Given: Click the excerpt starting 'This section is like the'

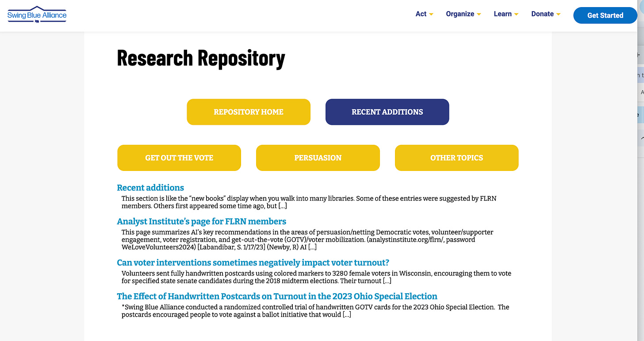Looking at the screenshot, I should pyautogui.click(x=309, y=202).
